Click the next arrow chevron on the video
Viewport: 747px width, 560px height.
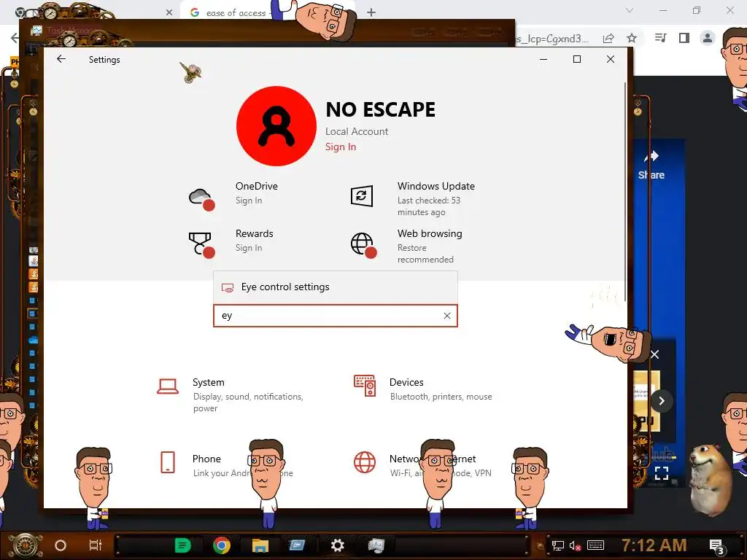coord(661,401)
